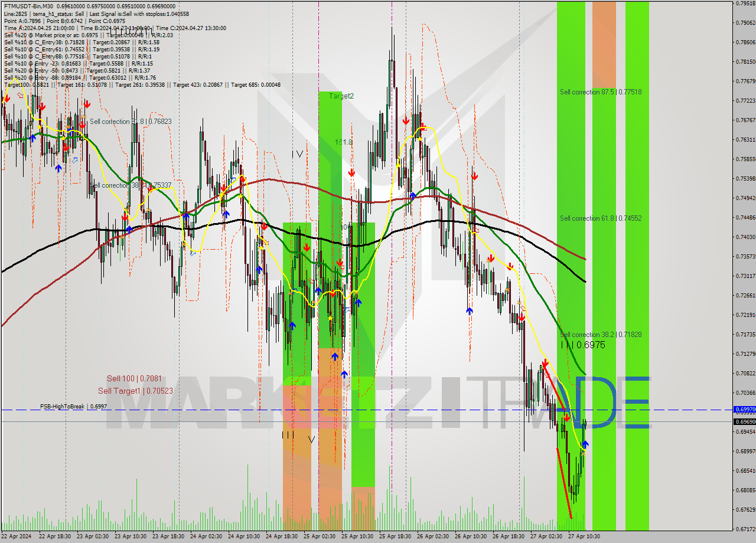Click 'Sell correction 38.2 | 0.75337' label

point(131,185)
